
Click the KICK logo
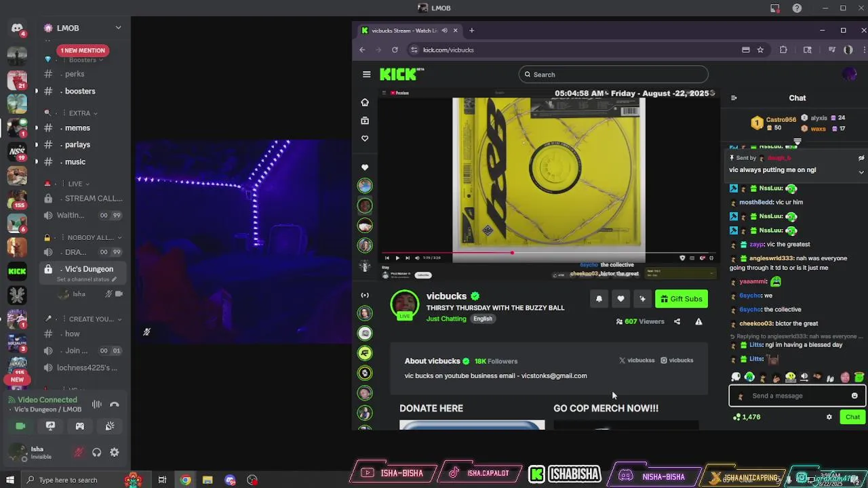pos(401,74)
